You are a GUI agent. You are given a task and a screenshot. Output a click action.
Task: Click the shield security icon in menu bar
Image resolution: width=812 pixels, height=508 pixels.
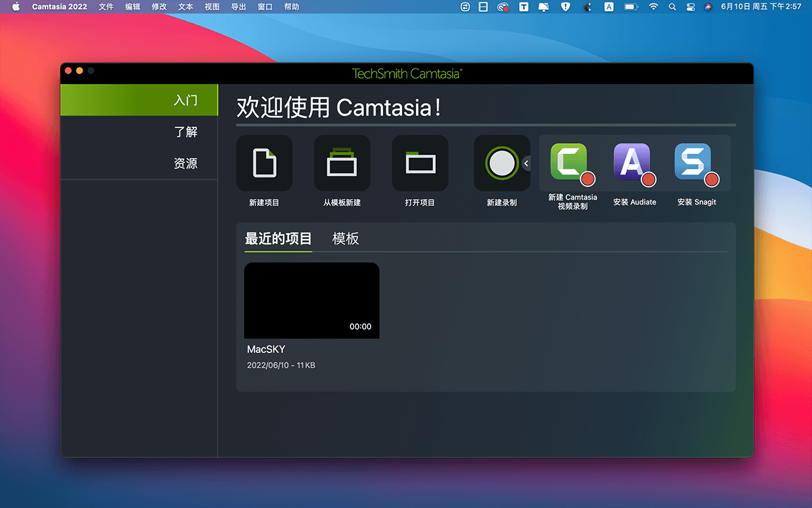click(x=566, y=7)
